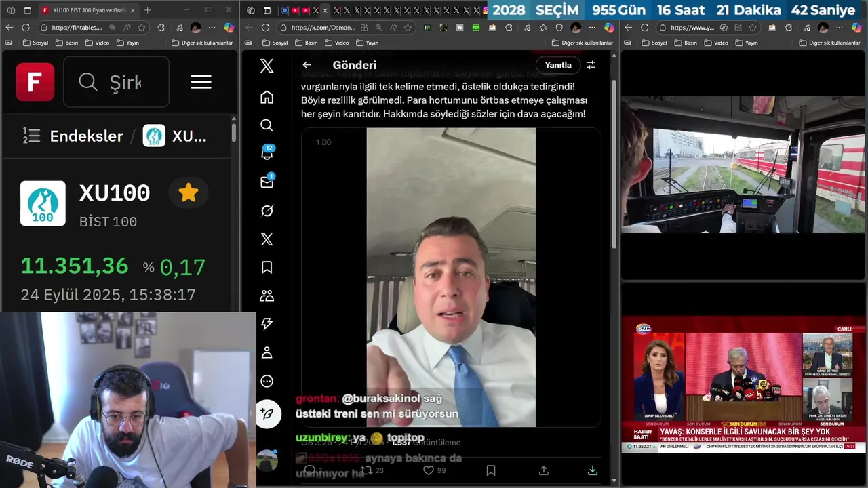The height and width of the screenshot is (488, 868).
Task: Open More circle icon in X sidebar
Action: 267,381
